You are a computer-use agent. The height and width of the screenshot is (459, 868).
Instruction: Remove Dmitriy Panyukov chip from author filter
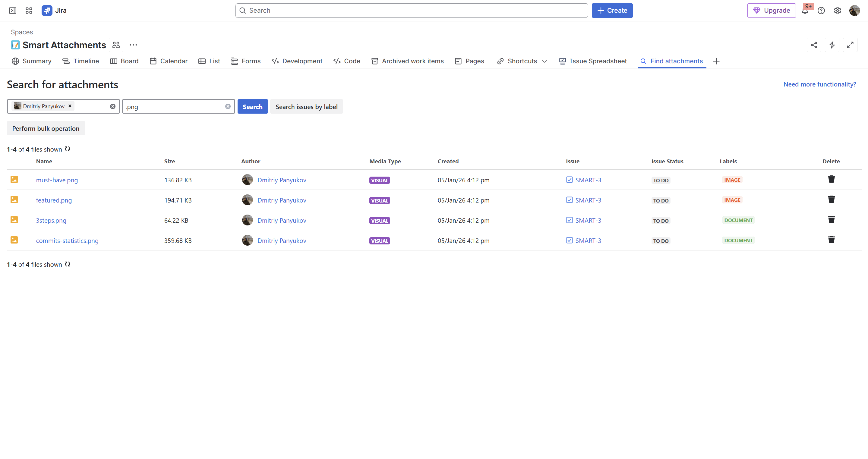coord(70,106)
